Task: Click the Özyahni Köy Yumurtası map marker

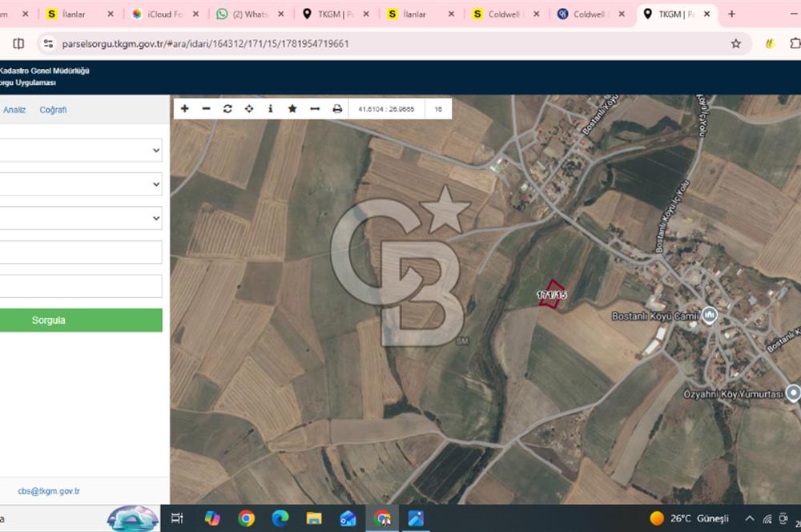Action: click(793, 393)
